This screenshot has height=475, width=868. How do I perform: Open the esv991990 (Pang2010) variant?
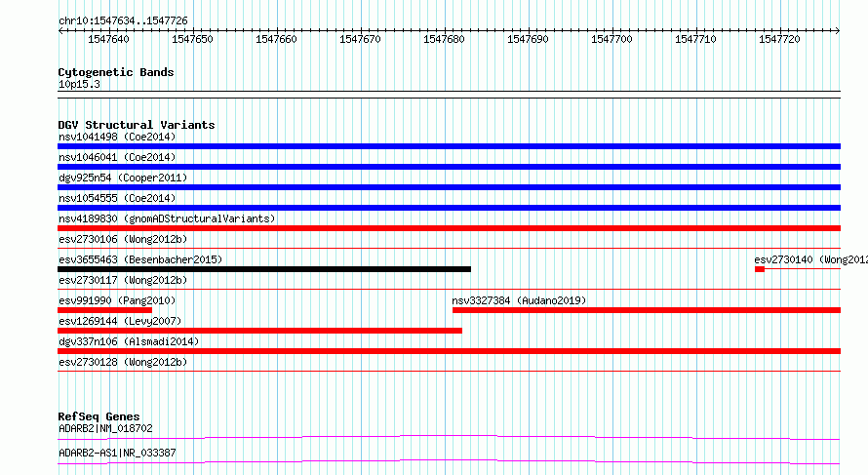117,300
